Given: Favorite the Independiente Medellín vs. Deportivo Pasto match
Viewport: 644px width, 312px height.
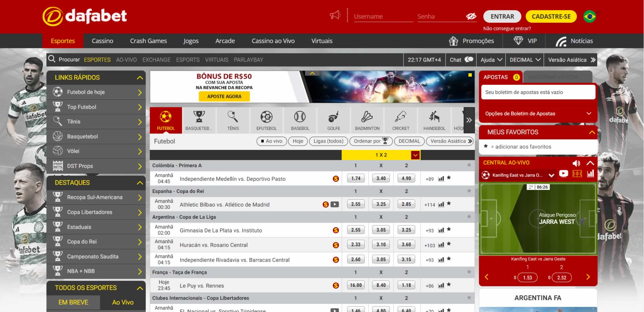Looking at the screenshot, I should (x=449, y=178).
